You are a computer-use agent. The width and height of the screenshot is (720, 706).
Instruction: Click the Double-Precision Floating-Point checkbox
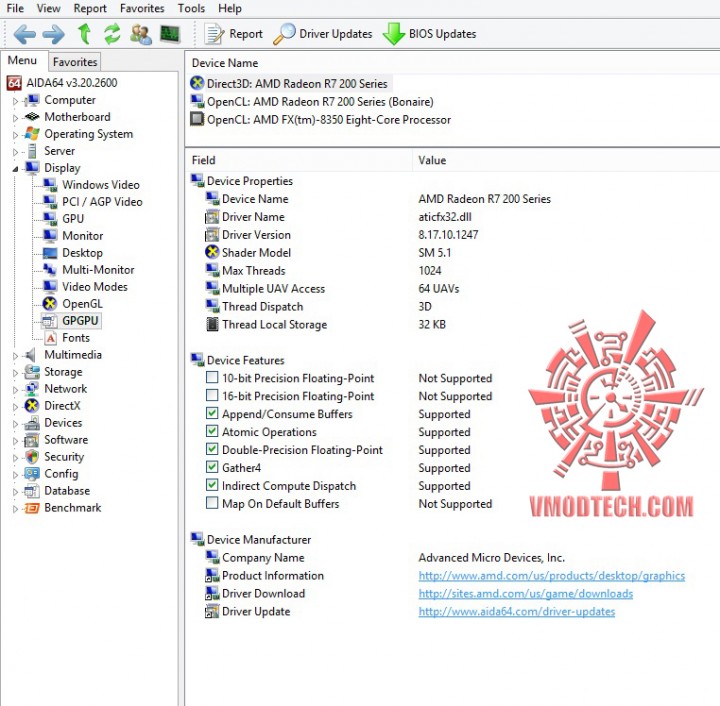(212, 449)
